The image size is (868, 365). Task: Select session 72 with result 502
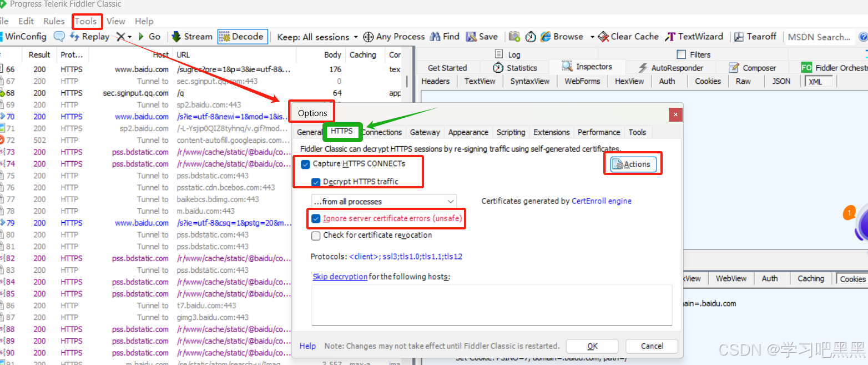click(145, 140)
